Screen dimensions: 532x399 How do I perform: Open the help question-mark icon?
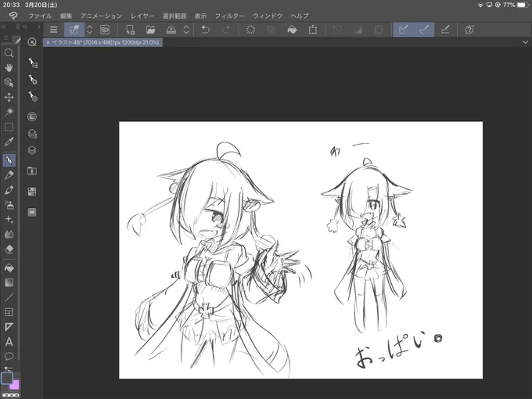click(x=469, y=30)
